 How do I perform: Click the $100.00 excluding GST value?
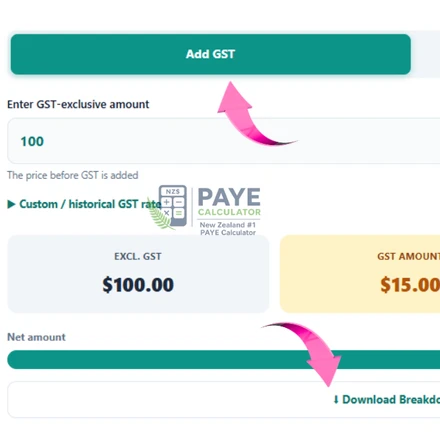[x=138, y=285]
